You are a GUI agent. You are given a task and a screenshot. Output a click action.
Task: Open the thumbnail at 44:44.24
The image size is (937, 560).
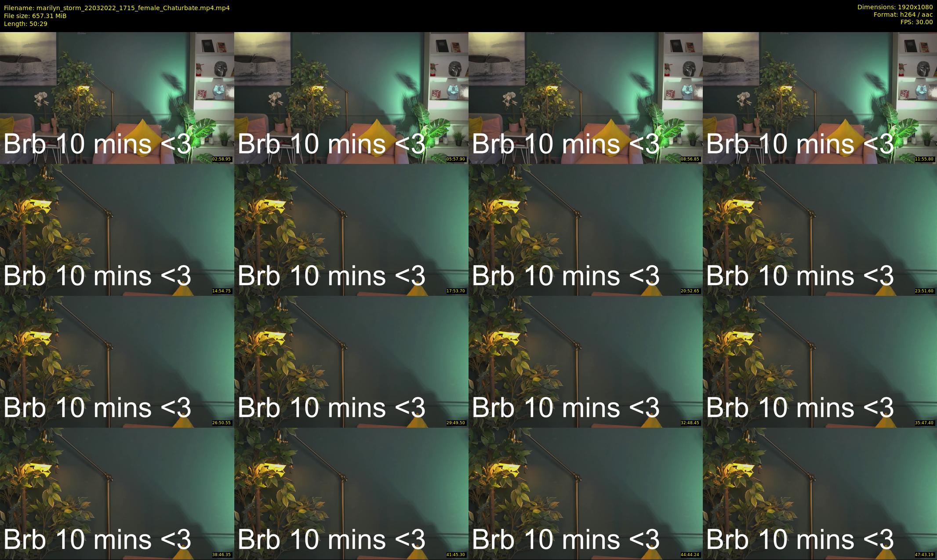click(x=585, y=493)
